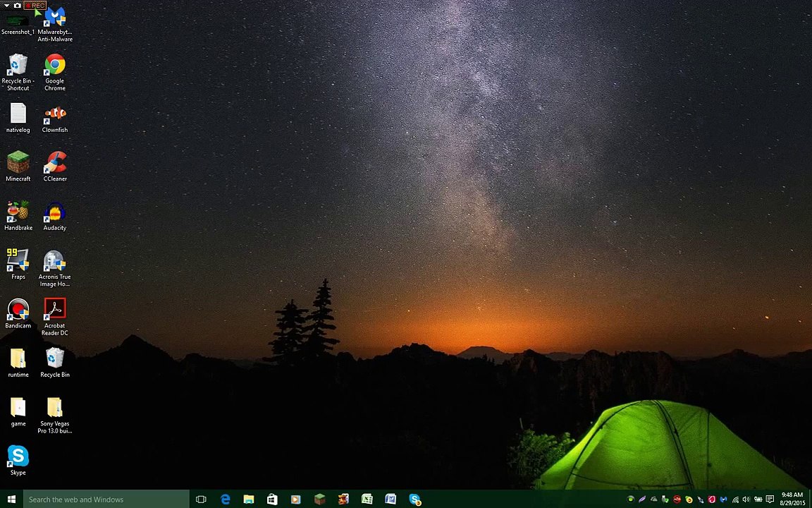Screen dimensions: 812x508
Task: Open the Handbrake desktop shortcut
Action: pyautogui.click(x=18, y=216)
